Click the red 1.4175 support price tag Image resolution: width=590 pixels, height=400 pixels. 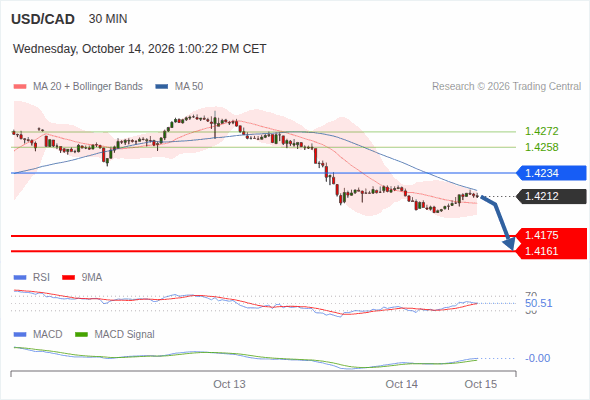pos(551,236)
